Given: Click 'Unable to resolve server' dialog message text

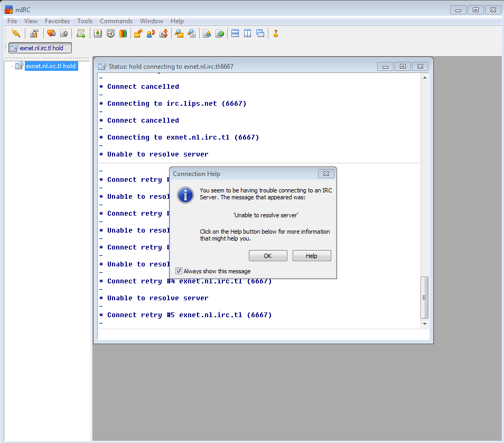Looking at the screenshot, I should coord(266,215).
